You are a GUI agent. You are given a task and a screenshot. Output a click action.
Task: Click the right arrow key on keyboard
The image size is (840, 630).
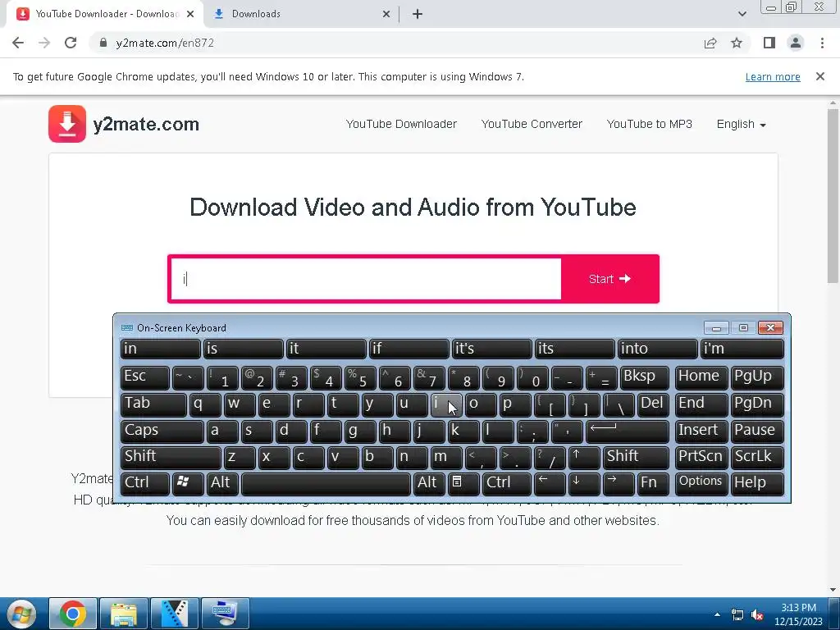[x=619, y=483]
